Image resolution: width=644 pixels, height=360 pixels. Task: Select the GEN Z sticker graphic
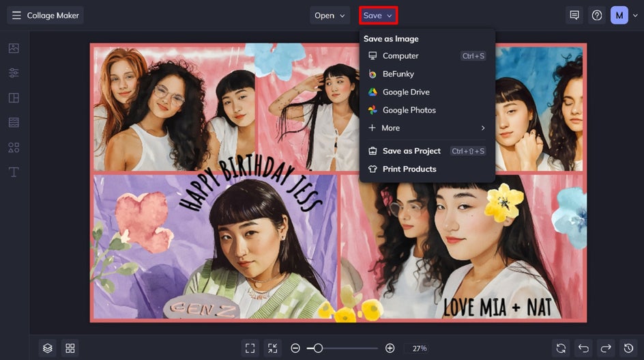point(201,307)
